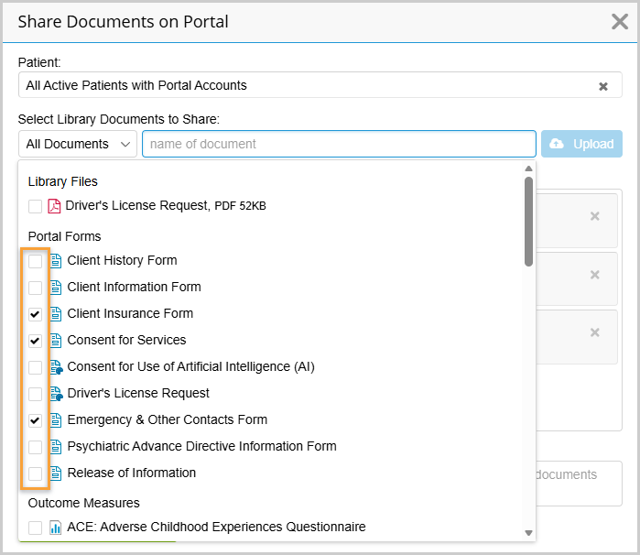This screenshot has width=640, height=555.
Task: Uncheck the Emergency & Other Contacts Form checkbox
Action: 35,420
